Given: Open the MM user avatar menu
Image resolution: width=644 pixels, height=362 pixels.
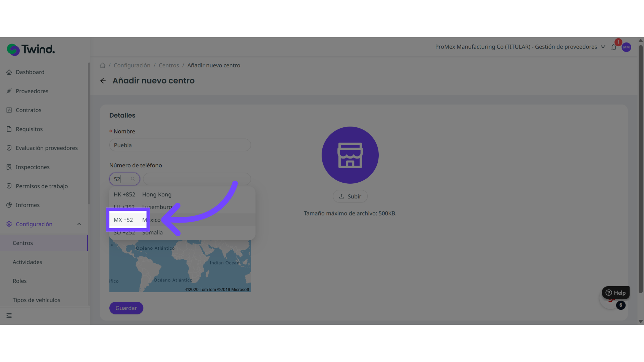Looking at the screenshot, I should [x=626, y=47].
